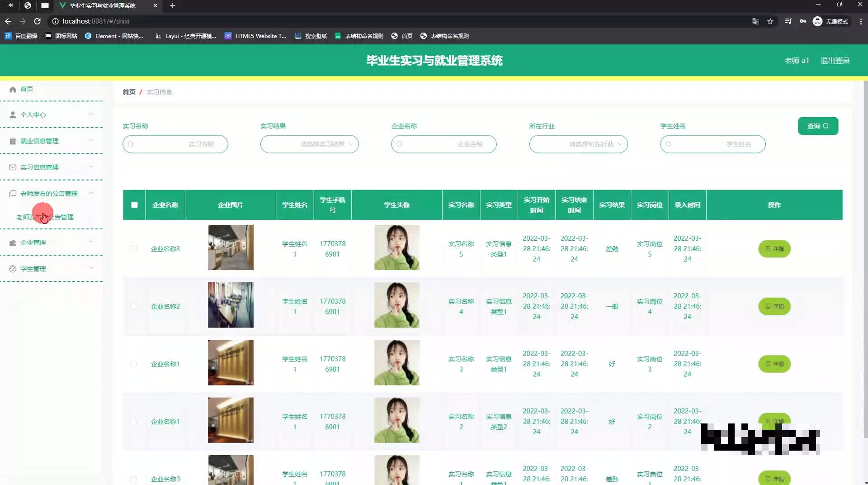The image size is (868, 485).
Task: Click the 一般 result cell
Action: click(612, 306)
